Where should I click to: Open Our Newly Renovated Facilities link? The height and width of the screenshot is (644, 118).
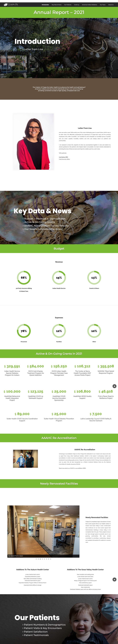tap(42, 229)
